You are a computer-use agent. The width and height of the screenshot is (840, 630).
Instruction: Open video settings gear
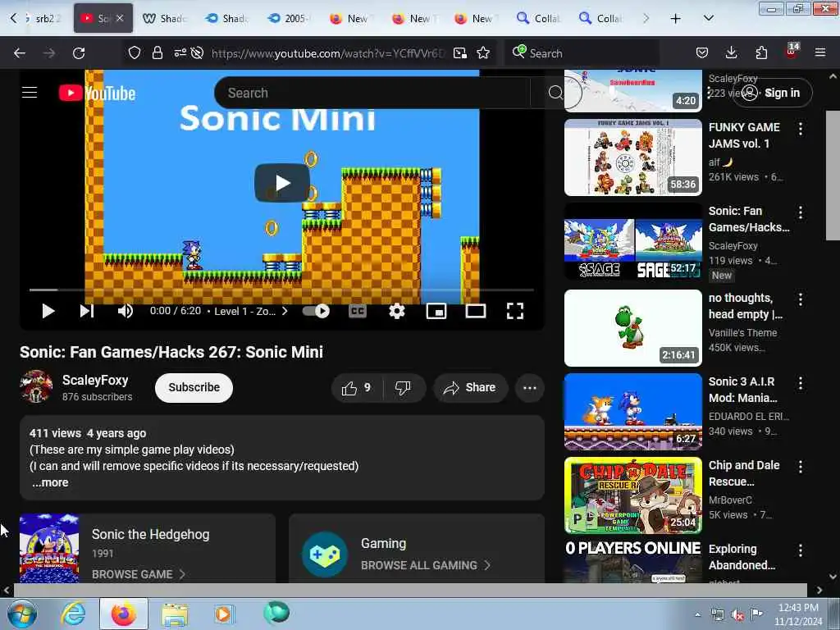coord(396,311)
